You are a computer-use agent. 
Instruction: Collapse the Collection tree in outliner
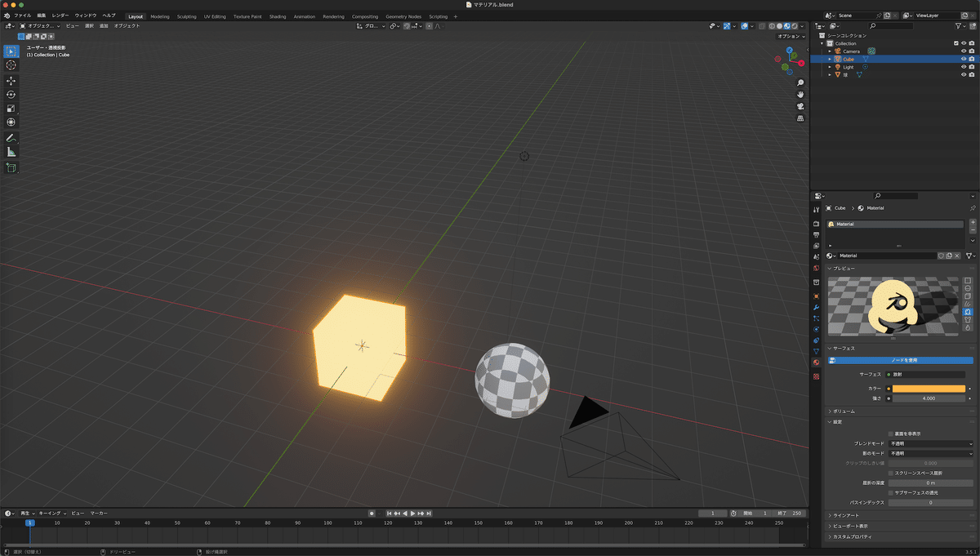pyautogui.click(x=823, y=43)
